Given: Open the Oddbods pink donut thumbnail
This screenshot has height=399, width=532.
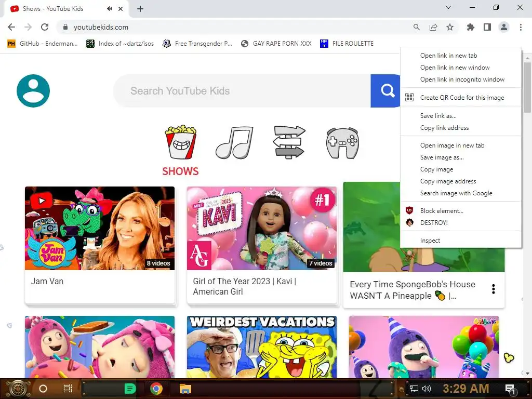Looking at the screenshot, I should click(100, 347).
